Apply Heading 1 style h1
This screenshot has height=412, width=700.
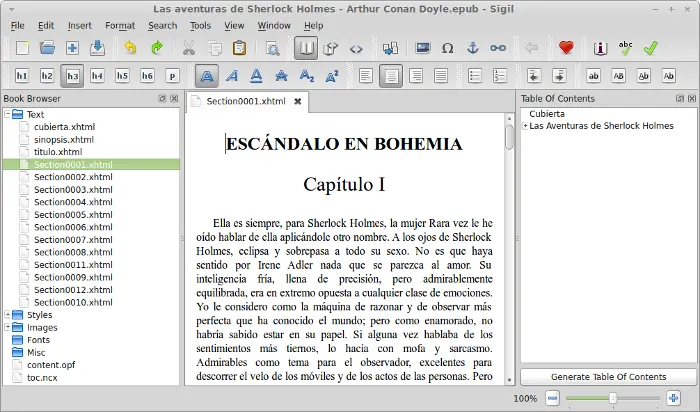point(22,76)
